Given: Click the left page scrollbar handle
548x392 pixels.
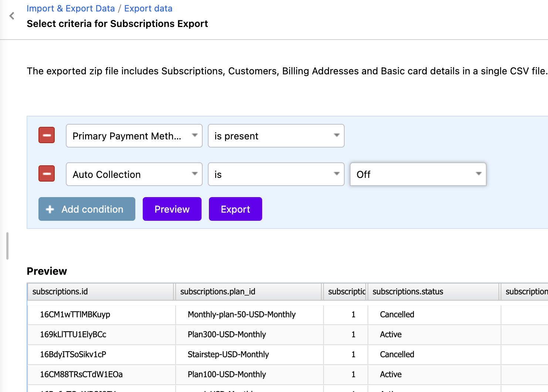Looking at the screenshot, I should tap(8, 245).
